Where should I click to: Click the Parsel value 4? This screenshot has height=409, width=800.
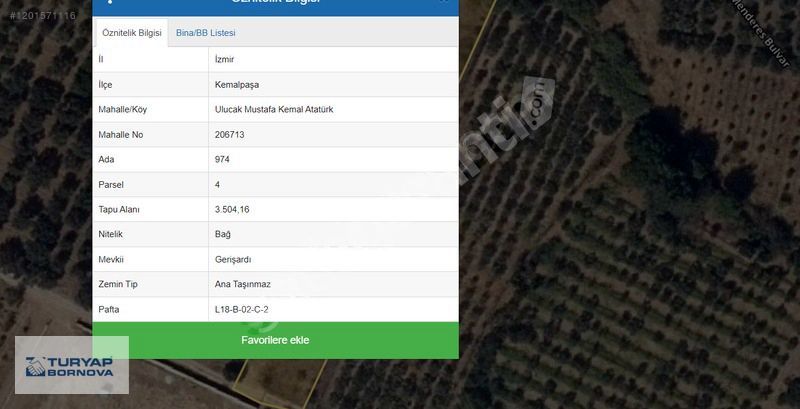point(217,185)
